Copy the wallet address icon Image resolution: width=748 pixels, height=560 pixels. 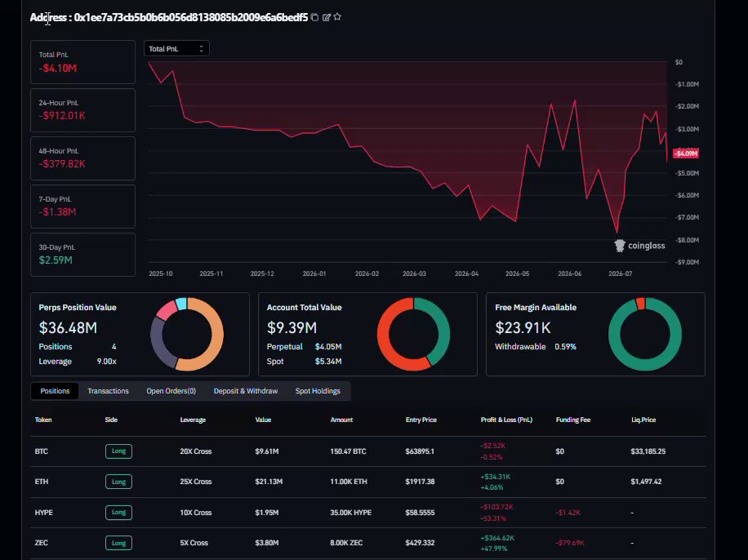[314, 17]
